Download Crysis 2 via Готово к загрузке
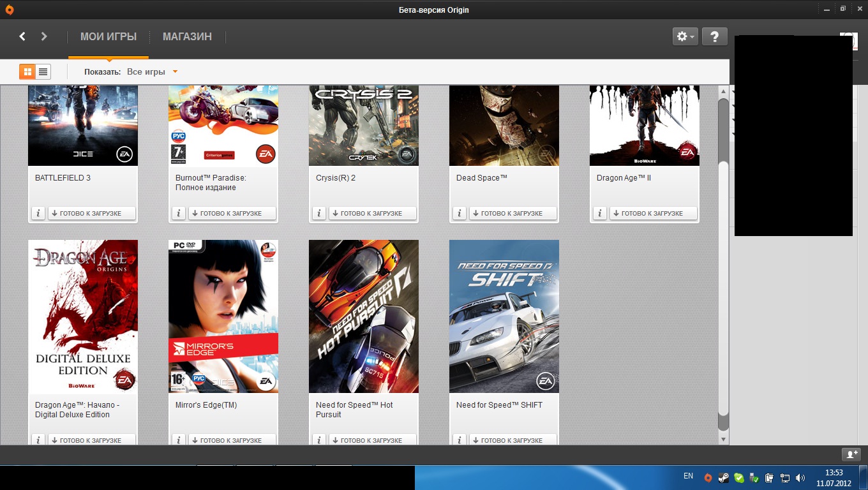868x490 pixels. click(372, 213)
